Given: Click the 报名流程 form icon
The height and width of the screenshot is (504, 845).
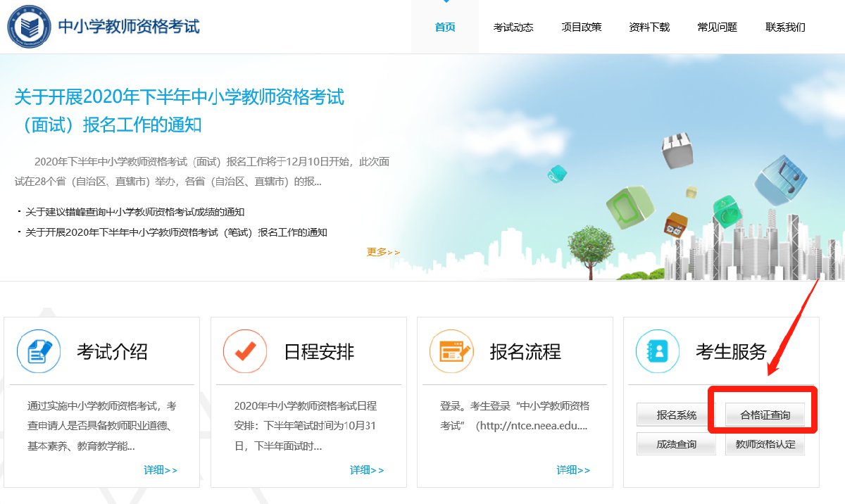Looking at the screenshot, I should coord(451,351).
